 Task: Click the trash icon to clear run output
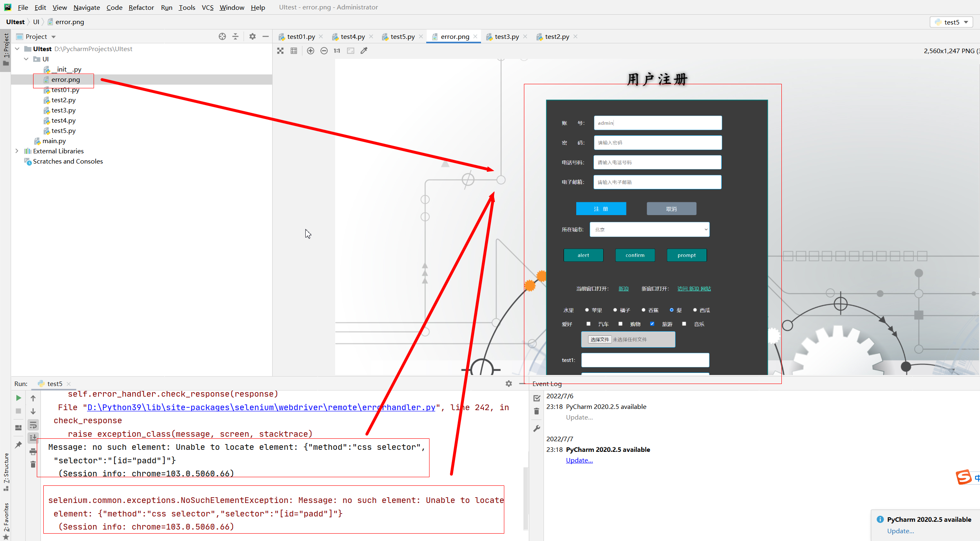point(33,465)
